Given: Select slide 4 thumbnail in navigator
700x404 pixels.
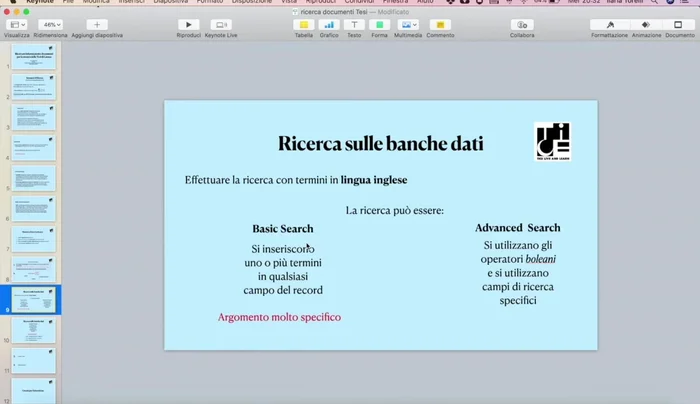Looking at the screenshot, I should click(x=34, y=148).
